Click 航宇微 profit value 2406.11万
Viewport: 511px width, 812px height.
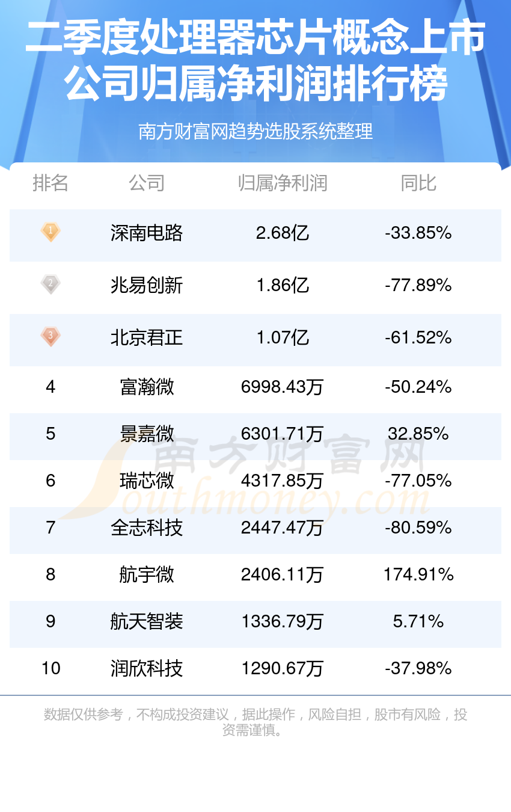283,574
